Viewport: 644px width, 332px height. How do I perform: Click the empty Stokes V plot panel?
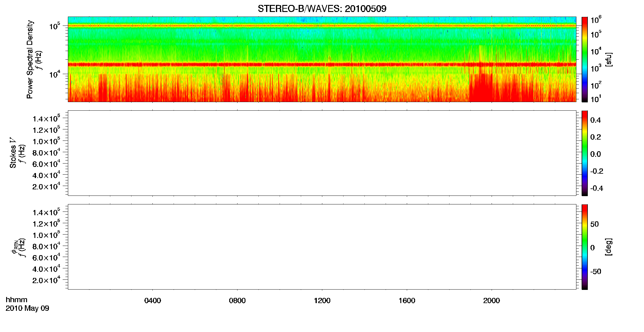[322, 153]
